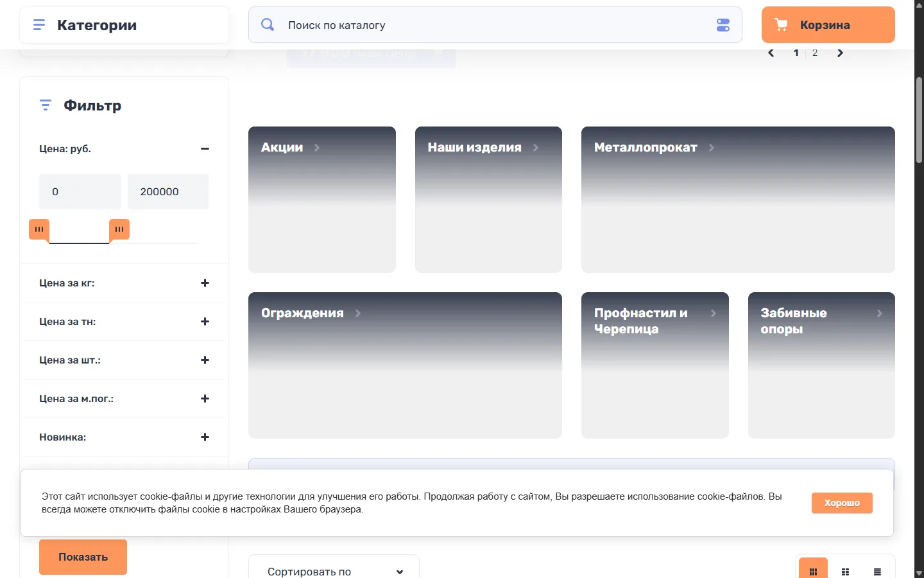This screenshot has height=578, width=924.
Task: Click the search magnifier icon
Action: (268, 24)
